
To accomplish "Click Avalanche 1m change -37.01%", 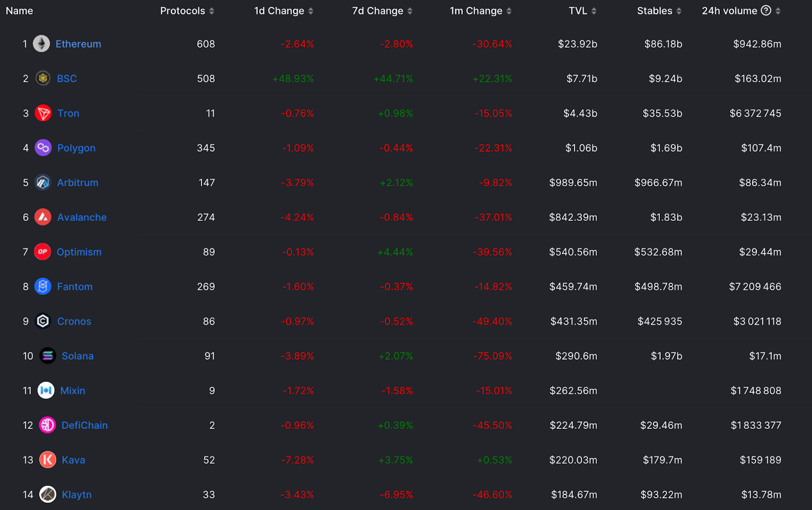I will point(492,217).
